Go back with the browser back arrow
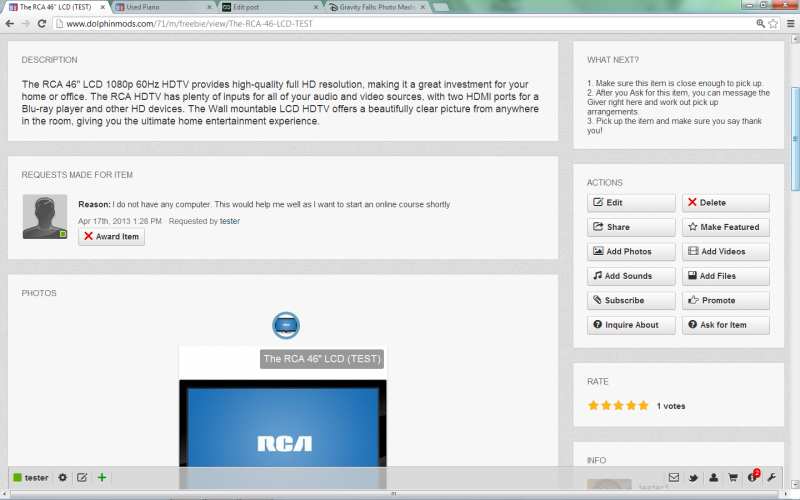 (x=10, y=23)
